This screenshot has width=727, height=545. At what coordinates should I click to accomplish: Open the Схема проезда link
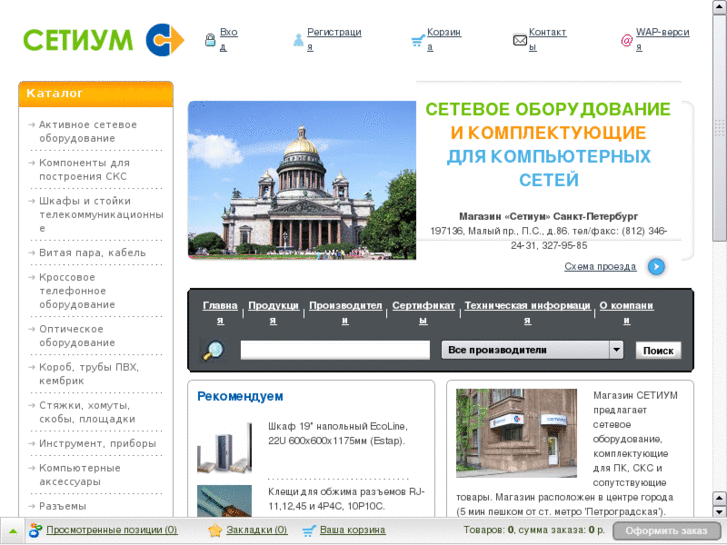tap(600, 267)
